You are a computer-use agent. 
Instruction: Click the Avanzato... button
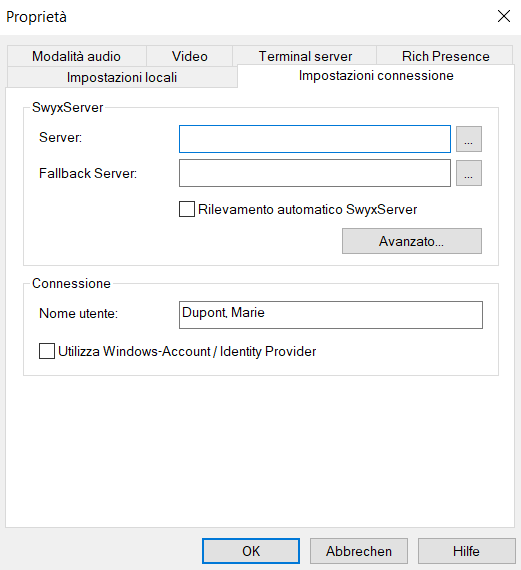click(x=412, y=241)
